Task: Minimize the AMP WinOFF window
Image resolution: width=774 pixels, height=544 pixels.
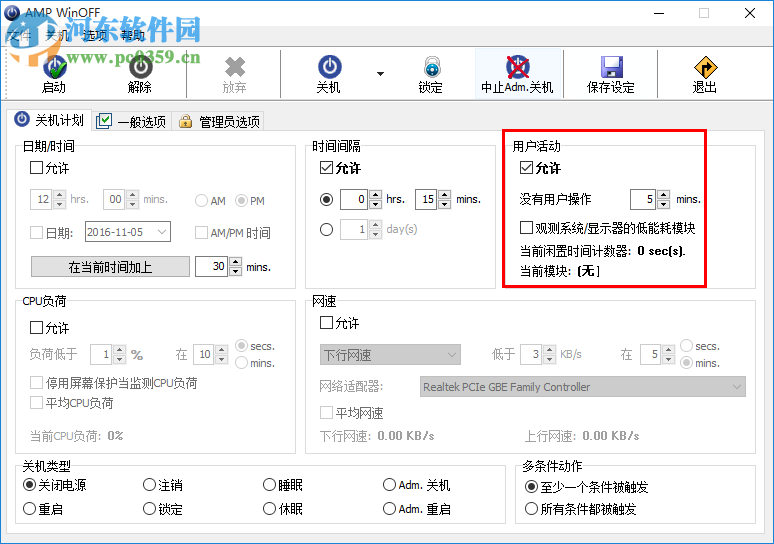Action: pos(659,13)
